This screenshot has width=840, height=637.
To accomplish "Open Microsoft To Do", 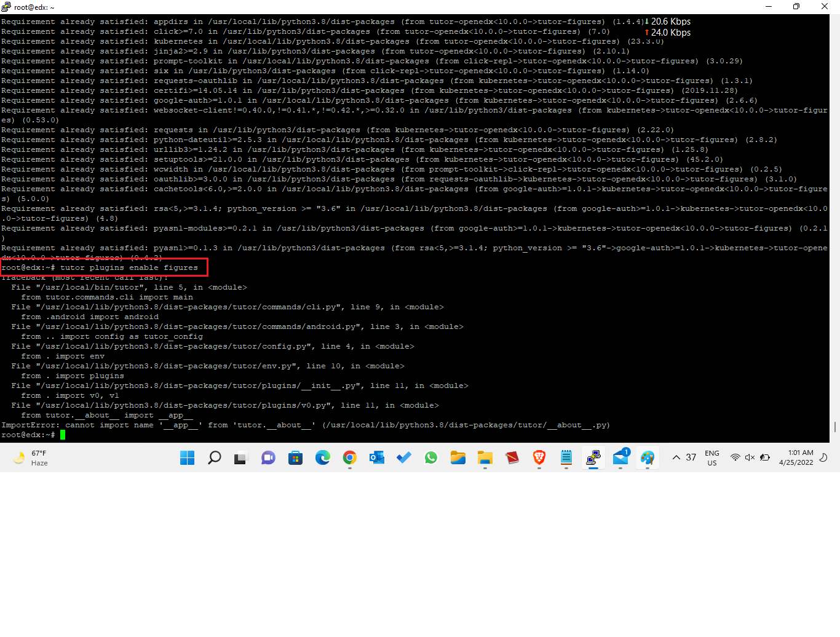I will click(x=403, y=457).
